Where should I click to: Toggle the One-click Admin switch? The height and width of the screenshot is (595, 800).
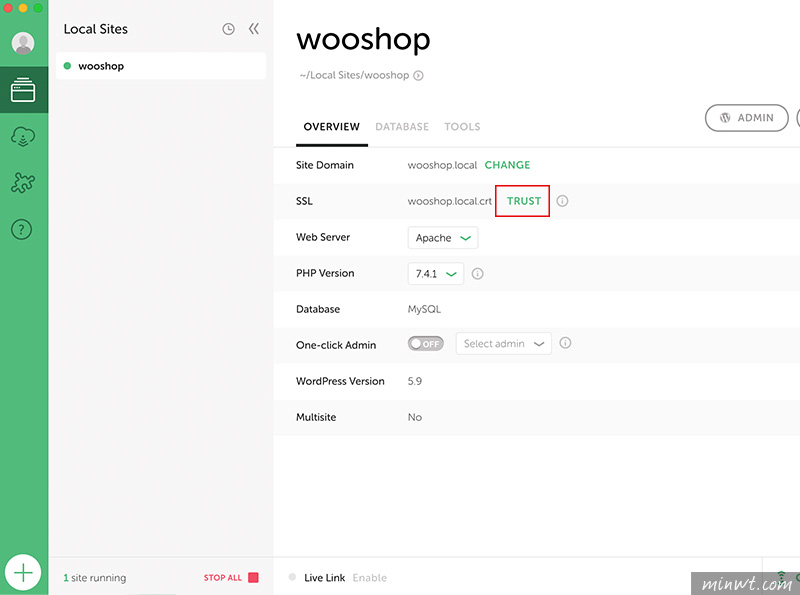tap(426, 343)
